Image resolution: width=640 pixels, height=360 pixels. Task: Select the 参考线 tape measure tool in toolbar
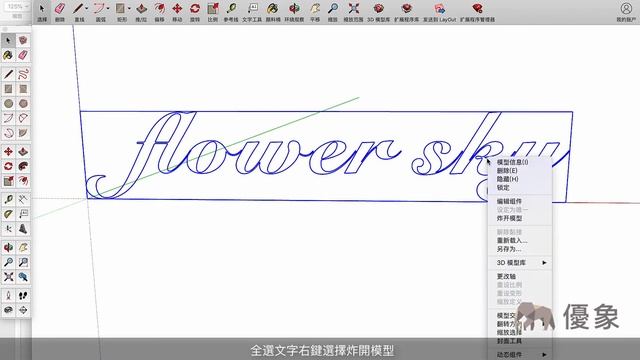[231, 12]
